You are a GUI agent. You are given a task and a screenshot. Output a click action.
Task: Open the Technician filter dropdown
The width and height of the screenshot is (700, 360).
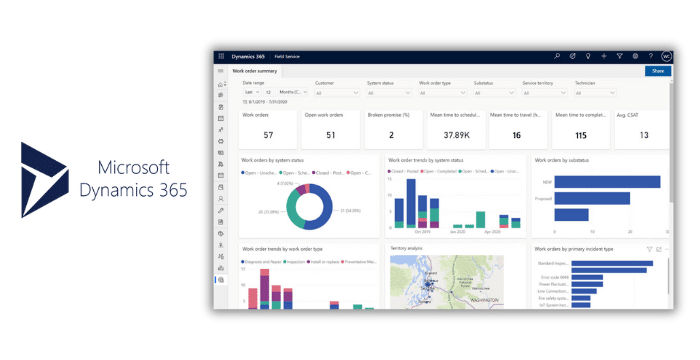(596, 93)
